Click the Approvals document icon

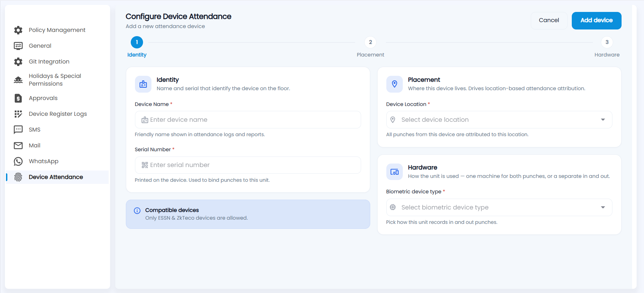coord(18,98)
